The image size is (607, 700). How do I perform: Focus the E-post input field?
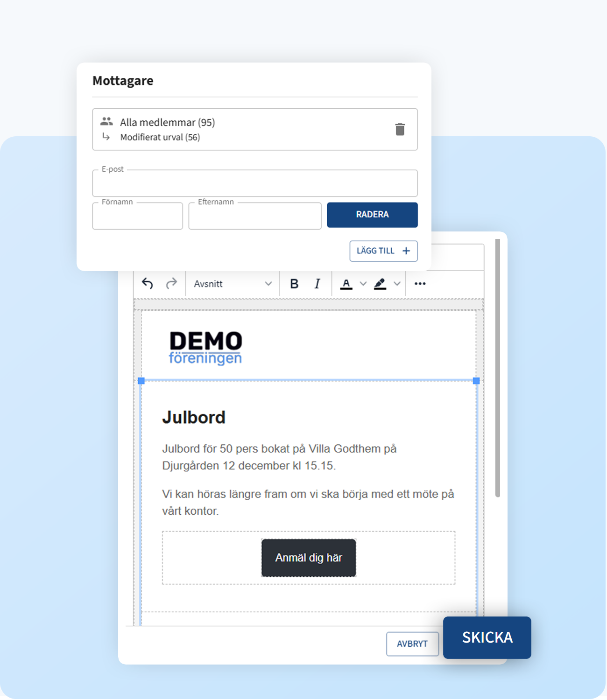(254, 183)
